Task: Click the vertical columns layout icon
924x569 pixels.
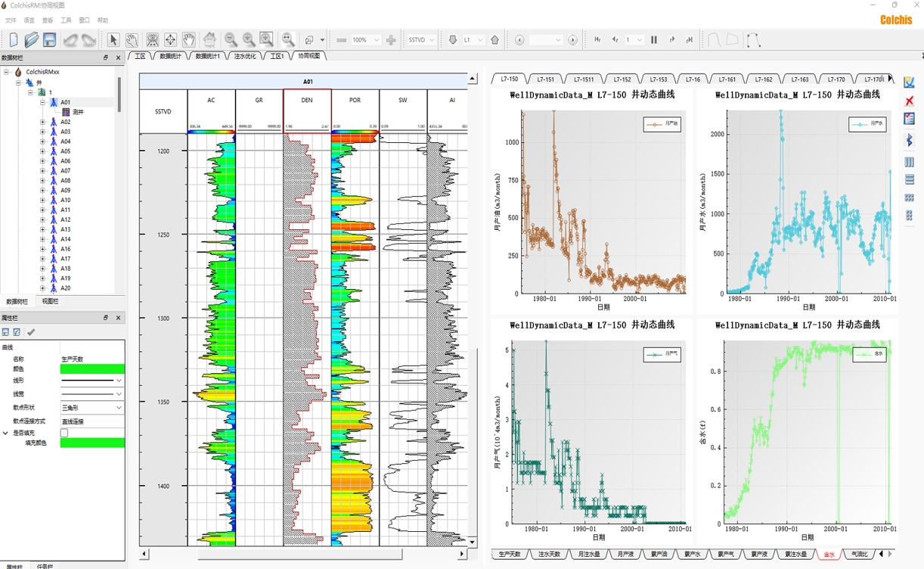Action: pyautogui.click(x=909, y=162)
